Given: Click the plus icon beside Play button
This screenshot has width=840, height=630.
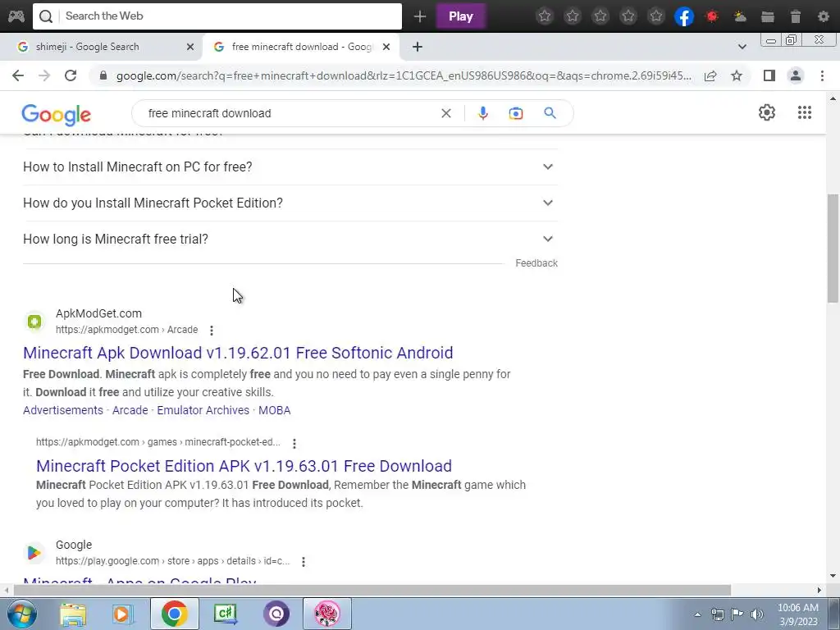Looking at the screenshot, I should coord(420,16).
